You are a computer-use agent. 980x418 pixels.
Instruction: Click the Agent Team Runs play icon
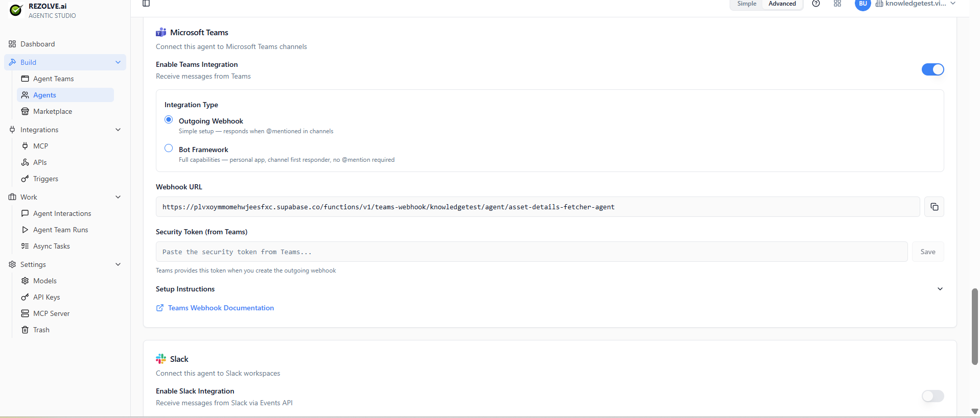click(x=25, y=230)
